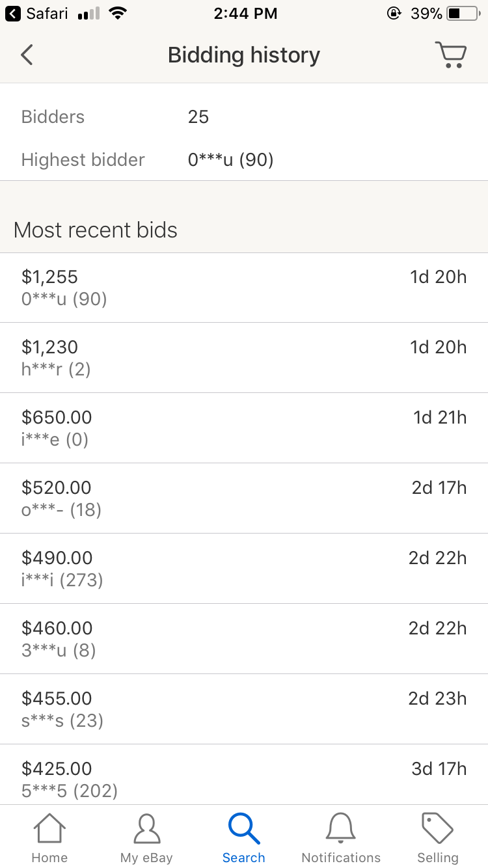Tap the Selling tag icon
The image size is (488, 868).
pos(437,830)
